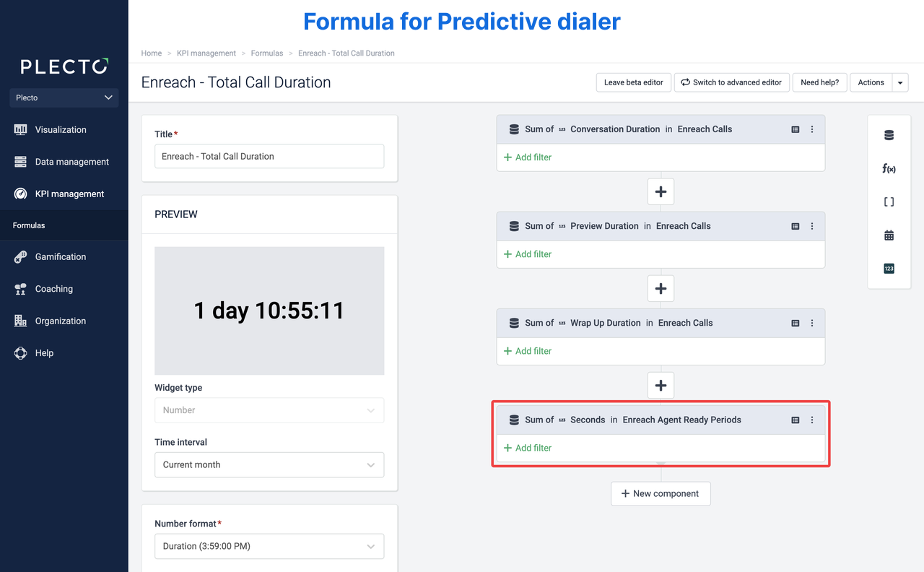Open three-dot menu on Seconds component
Image resolution: width=924 pixels, height=572 pixels.
click(x=812, y=420)
